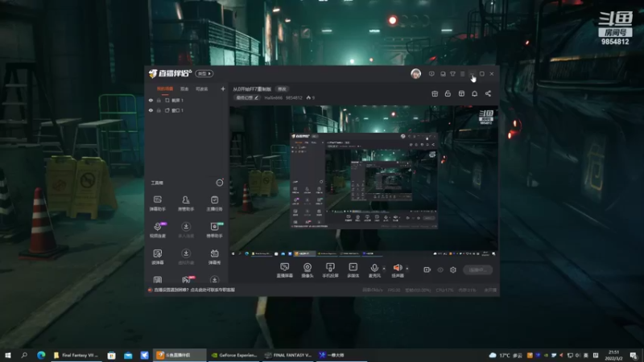Open the 房管助手 room manager assistant

tap(186, 203)
